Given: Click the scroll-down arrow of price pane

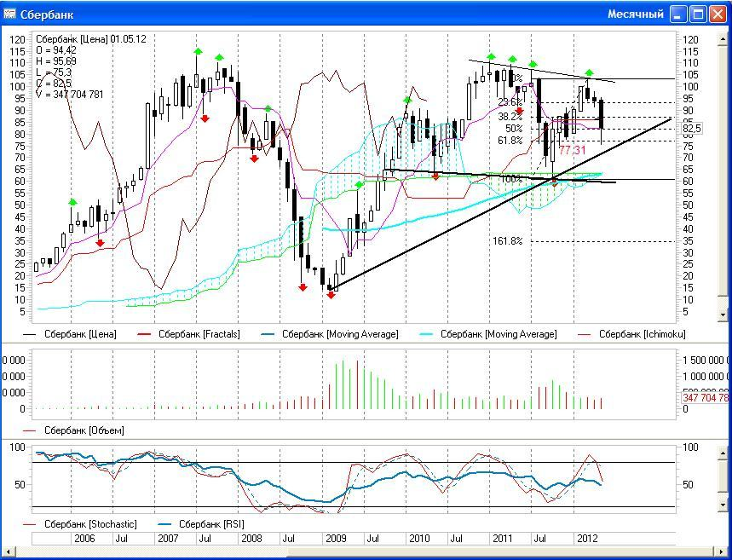Looking at the screenshot, I should [x=723, y=315].
